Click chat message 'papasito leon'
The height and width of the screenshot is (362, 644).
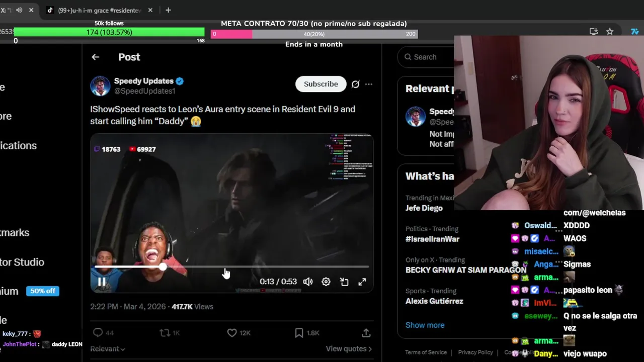point(588,290)
